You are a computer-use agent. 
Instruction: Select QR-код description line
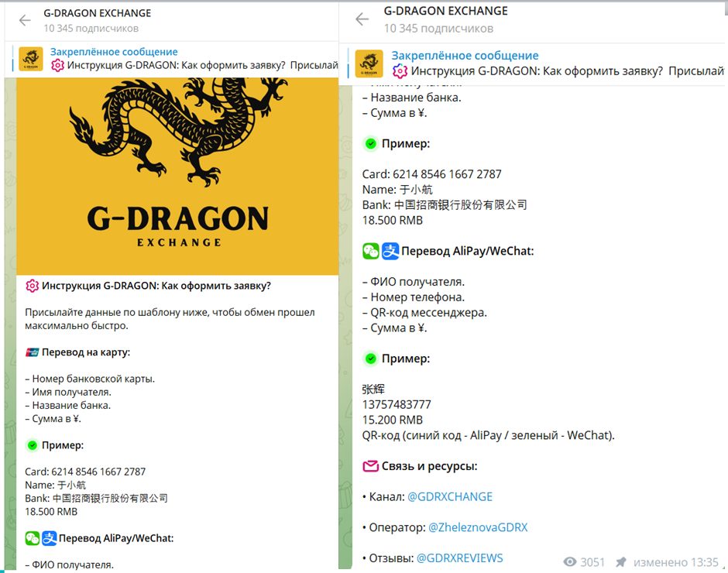489,435
